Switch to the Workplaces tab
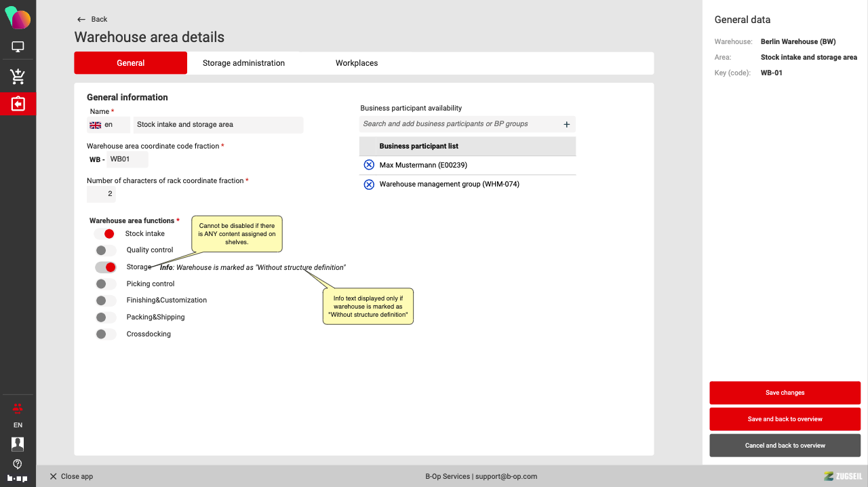Viewport: 868px width, 487px height. [x=357, y=63]
